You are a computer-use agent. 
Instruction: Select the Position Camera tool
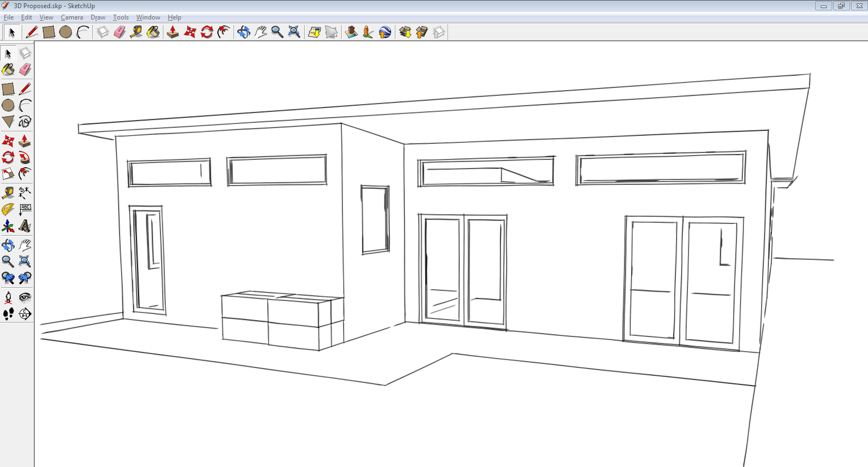click(8, 298)
